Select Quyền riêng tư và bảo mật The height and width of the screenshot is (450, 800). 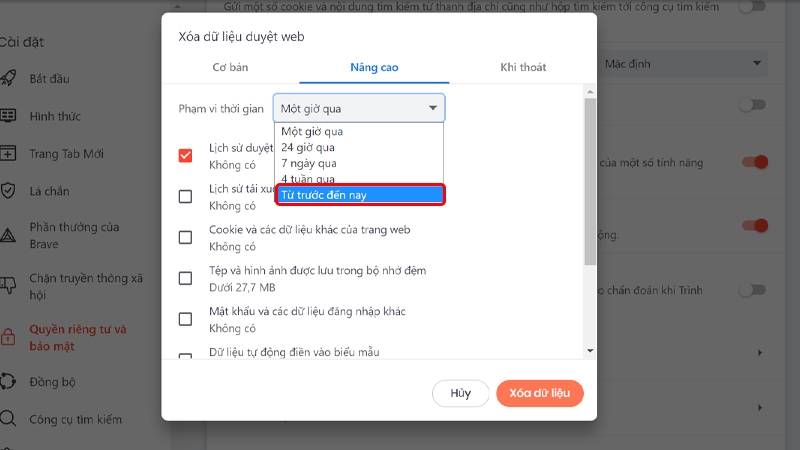click(78, 337)
